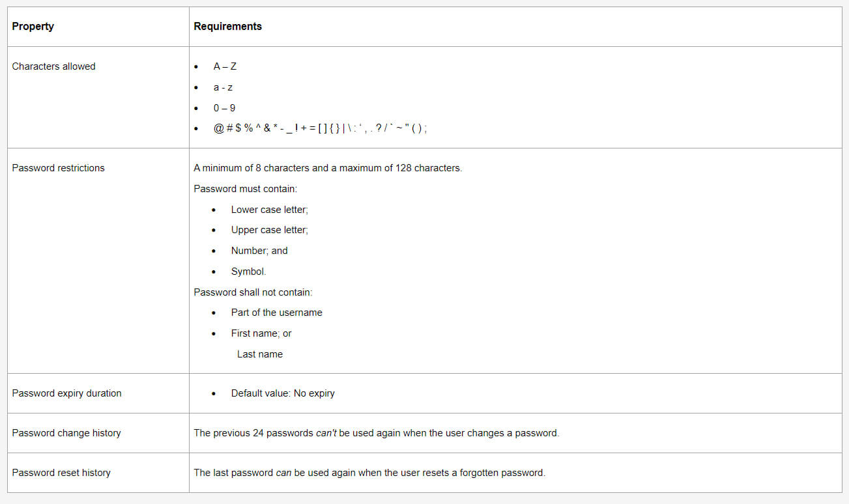Click the lowercase a - z bullet item
The height and width of the screenshot is (504, 849).
point(223,87)
